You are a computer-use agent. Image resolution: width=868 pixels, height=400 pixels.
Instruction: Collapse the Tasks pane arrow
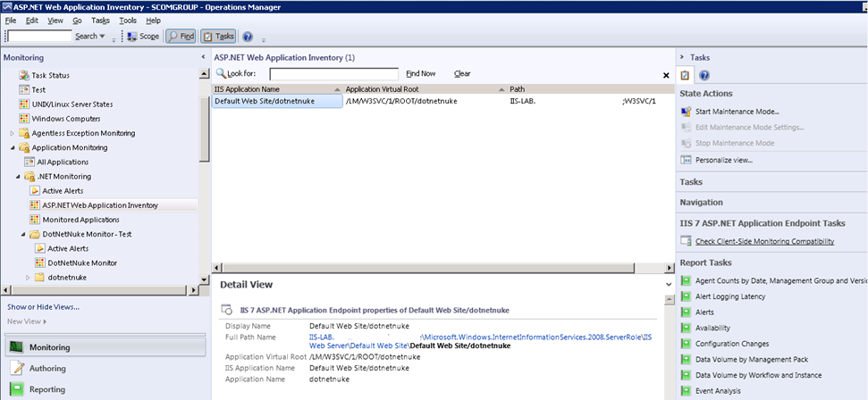pyautogui.click(x=682, y=57)
